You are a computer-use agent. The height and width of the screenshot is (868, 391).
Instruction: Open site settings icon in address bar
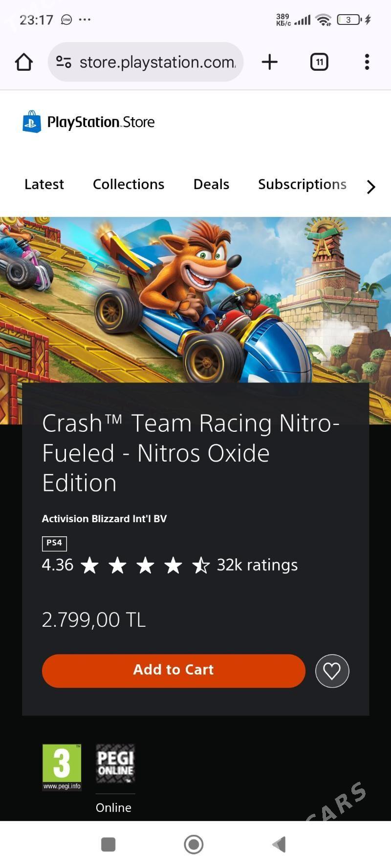pos(64,62)
